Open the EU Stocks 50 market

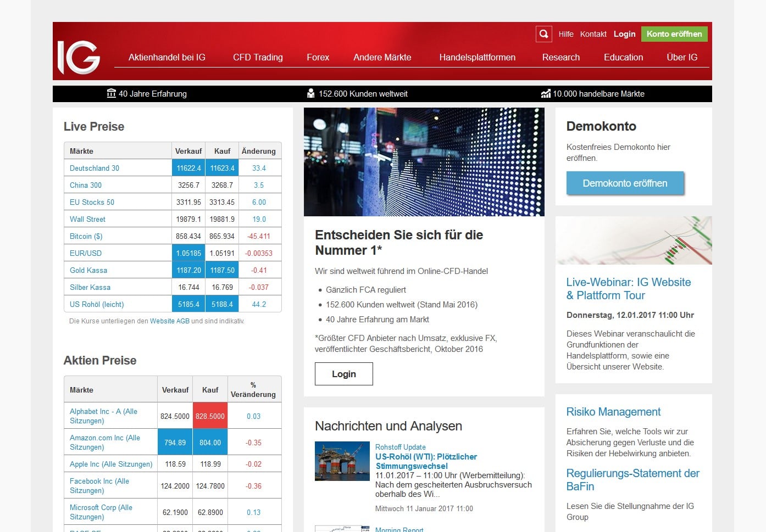coord(92,202)
